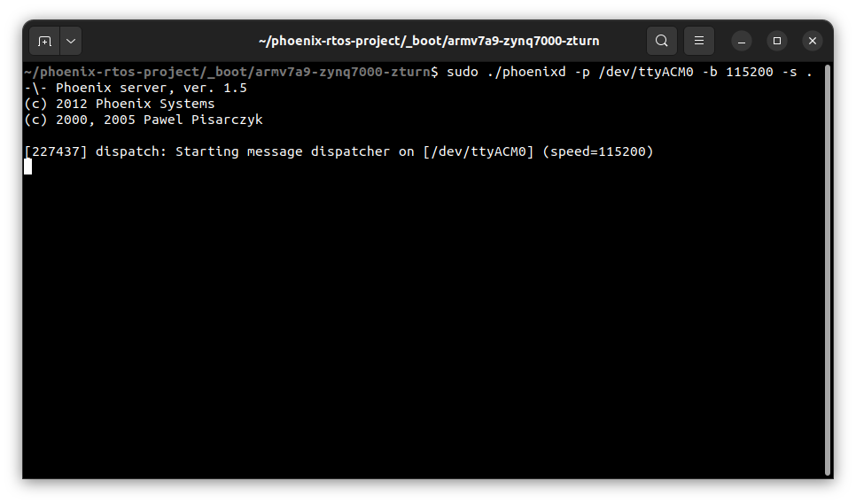Screen dimensions: 856x504
Task: Maximize the terminal window
Action: [777, 41]
